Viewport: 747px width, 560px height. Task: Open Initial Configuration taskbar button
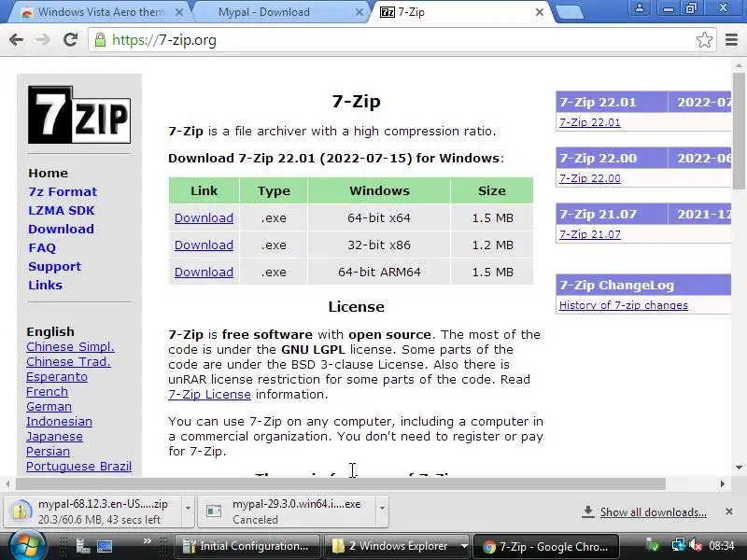pyautogui.click(x=247, y=546)
